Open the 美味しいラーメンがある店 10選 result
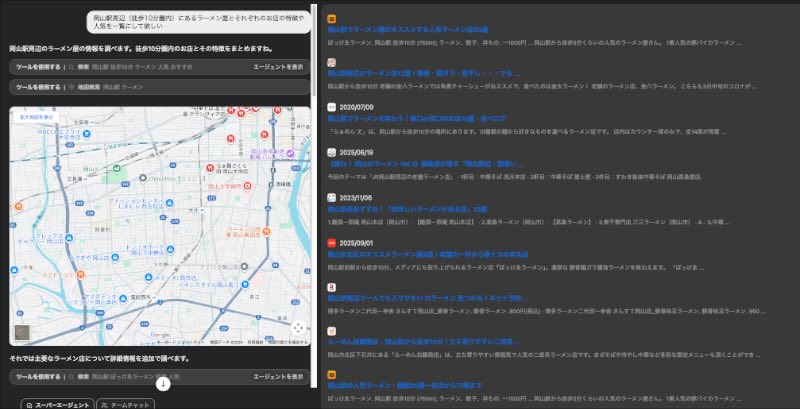 tap(407, 209)
